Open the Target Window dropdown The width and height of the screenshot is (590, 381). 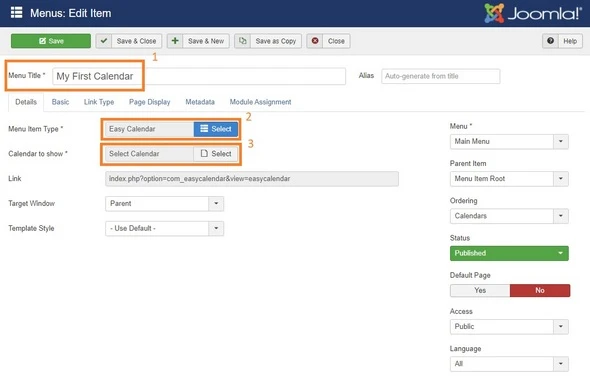tap(164, 203)
